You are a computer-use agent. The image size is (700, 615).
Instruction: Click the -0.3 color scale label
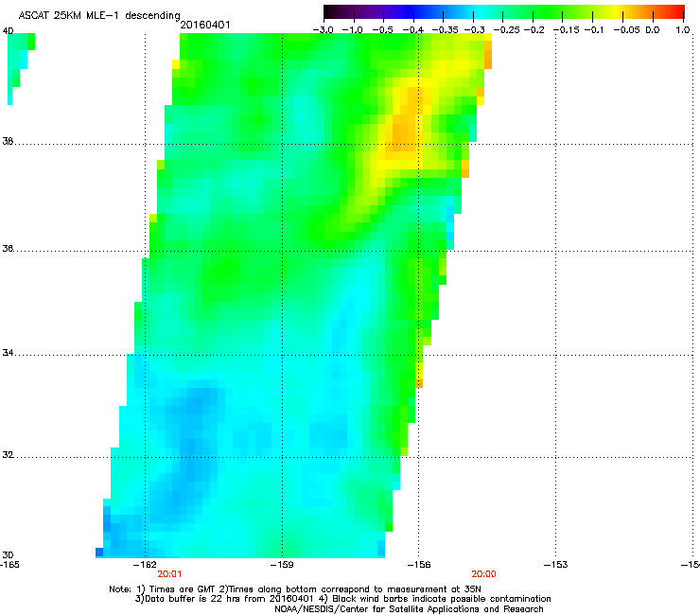[475, 29]
